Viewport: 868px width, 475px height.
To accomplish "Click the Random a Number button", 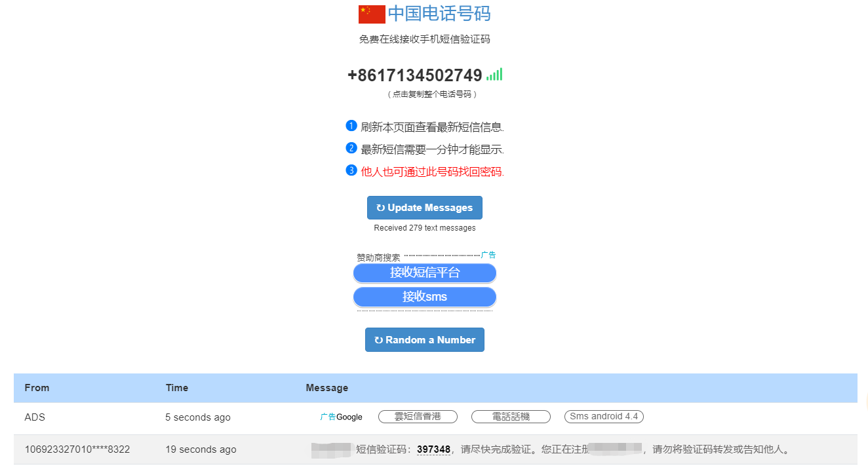I will click(425, 339).
